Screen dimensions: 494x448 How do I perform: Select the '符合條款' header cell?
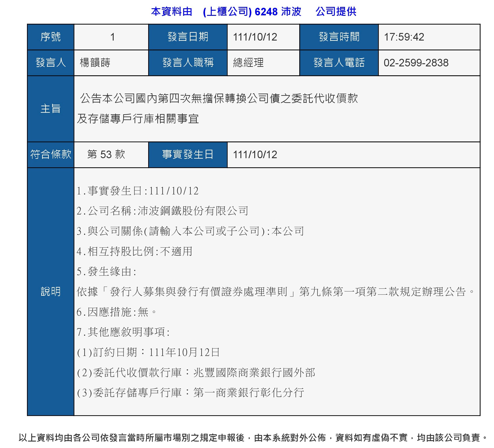tap(51, 155)
